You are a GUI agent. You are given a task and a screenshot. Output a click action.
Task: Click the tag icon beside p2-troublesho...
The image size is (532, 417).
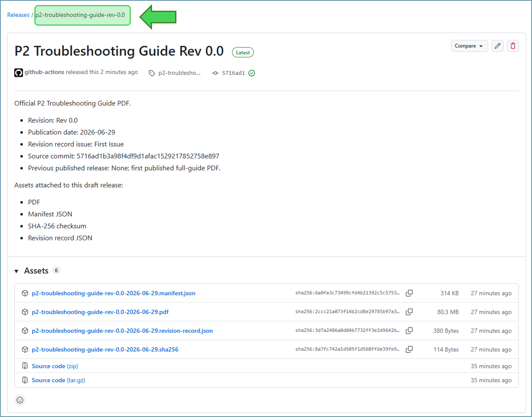(x=152, y=73)
